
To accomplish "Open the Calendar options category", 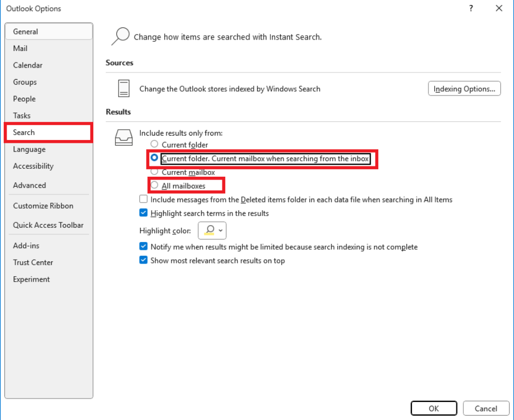I will pyautogui.click(x=49, y=65).
